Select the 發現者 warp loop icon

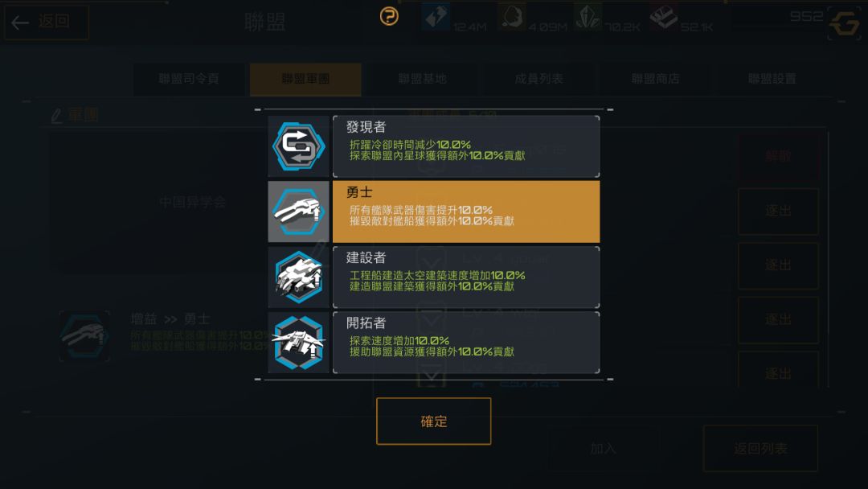(x=298, y=146)
